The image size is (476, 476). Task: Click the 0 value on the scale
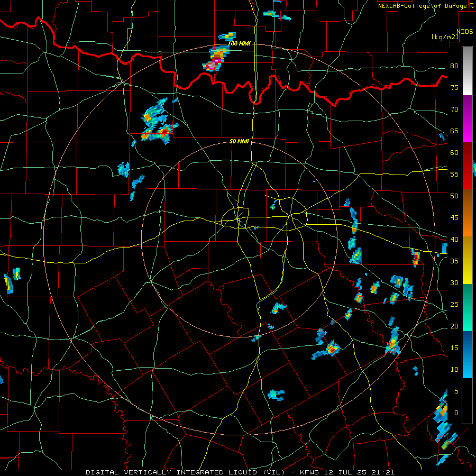tap(456, 413)
